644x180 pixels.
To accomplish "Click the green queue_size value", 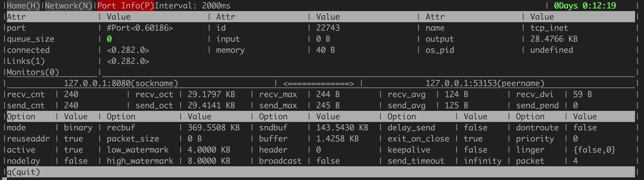I will pyautogui.click(x=109, y=39).
